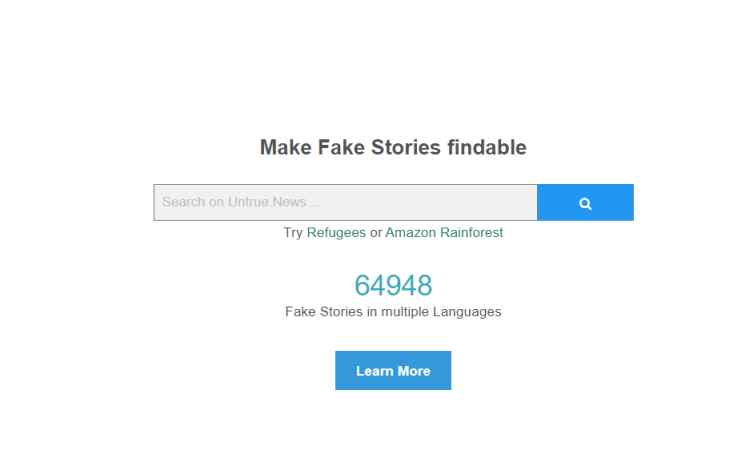
Task: Activate the grey search text input
Action: click(x=345, y=203)
